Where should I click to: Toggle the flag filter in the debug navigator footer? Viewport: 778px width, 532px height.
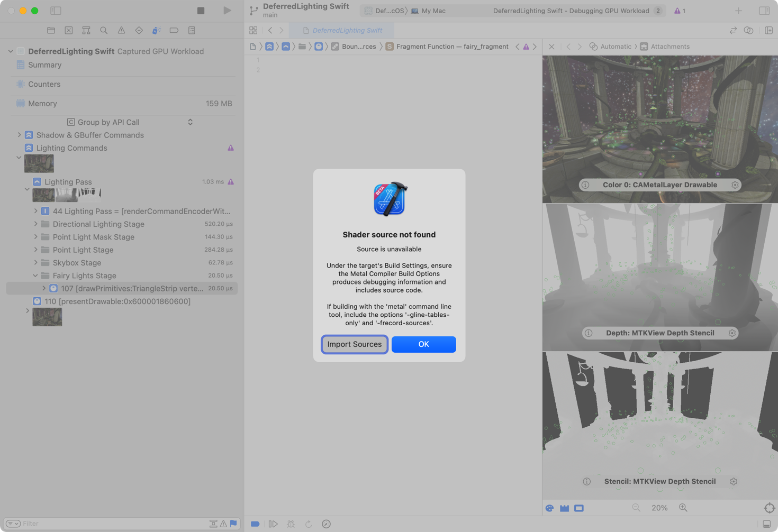[x=233, y=524]
